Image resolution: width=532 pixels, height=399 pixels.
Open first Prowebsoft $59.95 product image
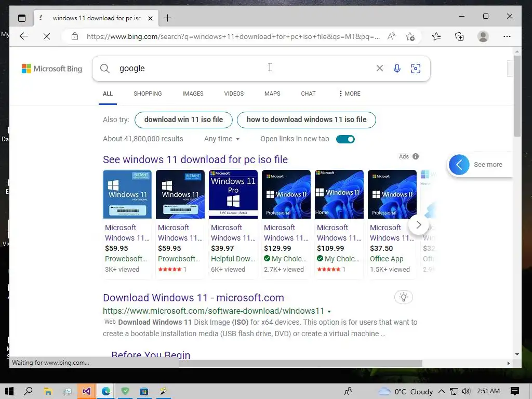(x=127, y=194)
